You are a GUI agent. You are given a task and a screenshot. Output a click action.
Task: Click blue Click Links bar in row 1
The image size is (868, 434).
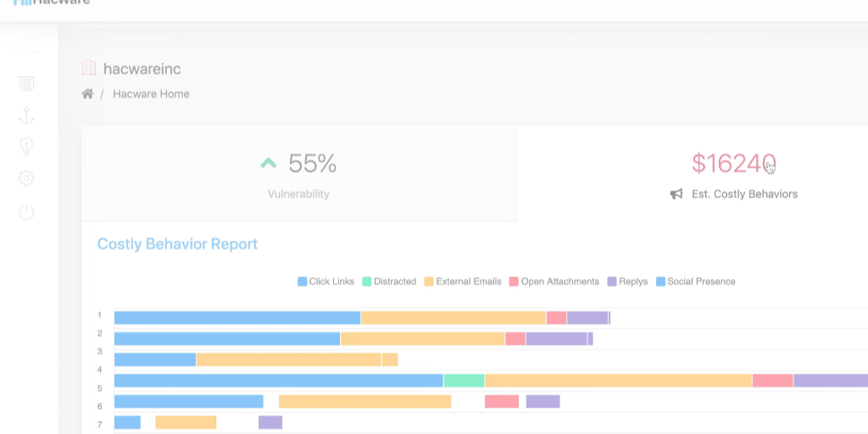click(x=237, y=318)
